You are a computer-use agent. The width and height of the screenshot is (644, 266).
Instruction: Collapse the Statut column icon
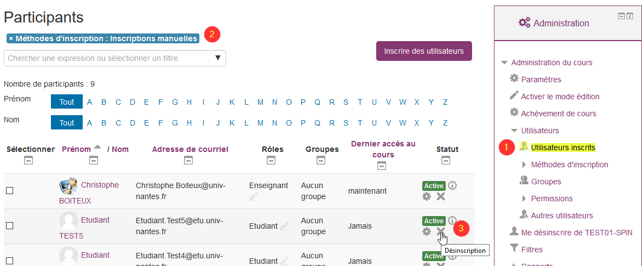click(446, 160)
